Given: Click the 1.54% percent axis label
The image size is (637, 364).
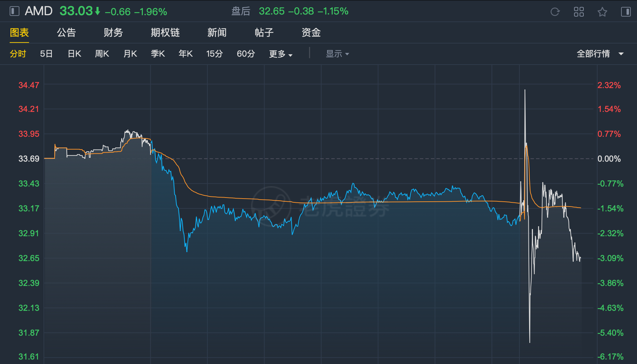Looking at the screenshot, I should pos(609,109).
